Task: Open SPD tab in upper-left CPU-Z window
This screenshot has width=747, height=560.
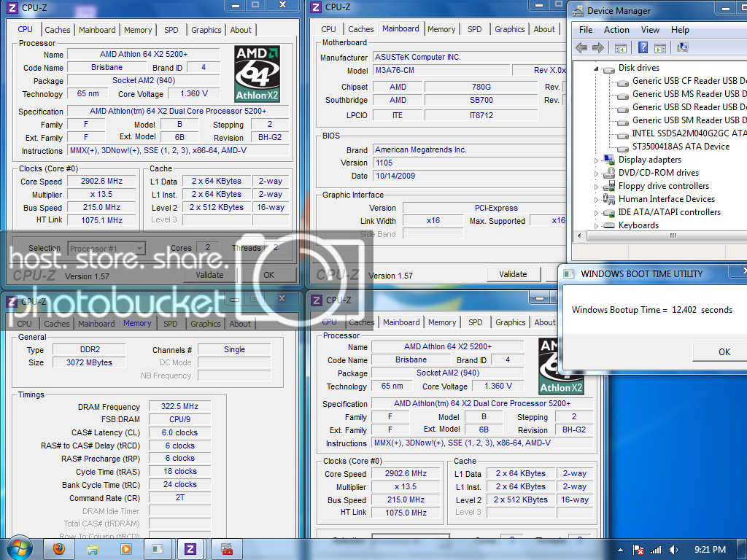Action: point(171,29)
